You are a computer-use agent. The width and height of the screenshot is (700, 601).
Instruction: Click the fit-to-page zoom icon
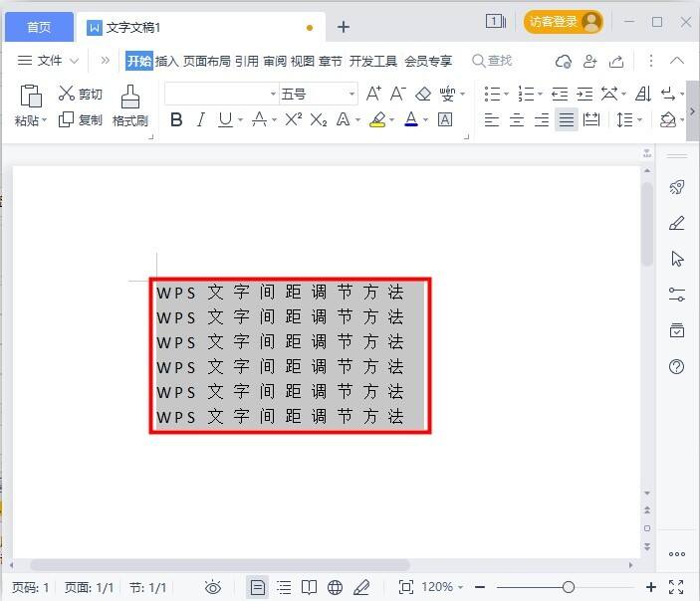pyautogui.click(x=406, y=587)
